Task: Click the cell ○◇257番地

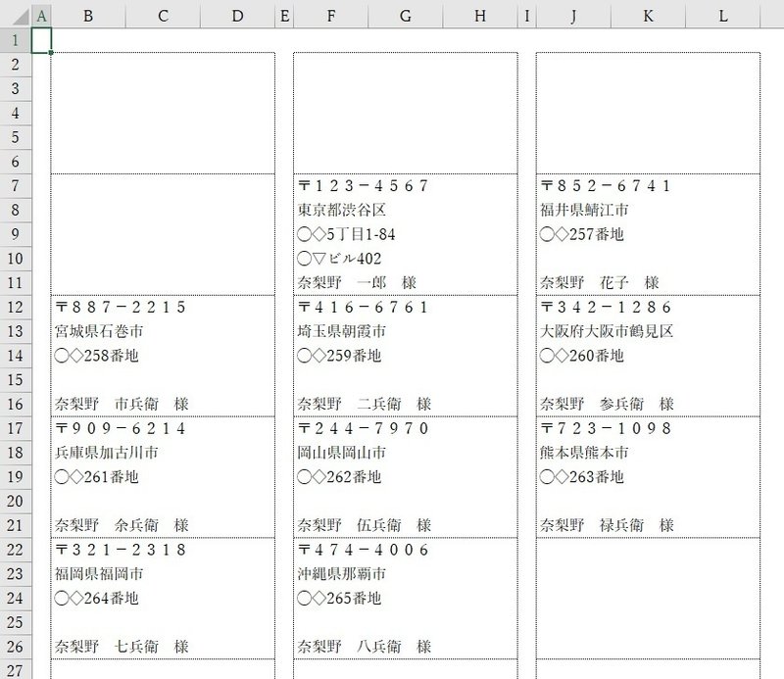Action: [582, 234]
